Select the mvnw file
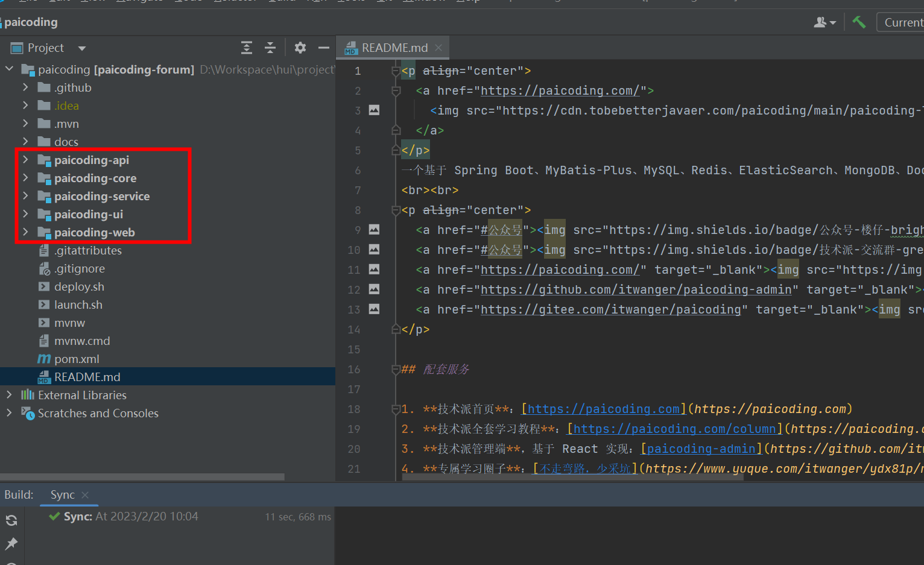This screenshot has width=924, height=565. [69, 323]
